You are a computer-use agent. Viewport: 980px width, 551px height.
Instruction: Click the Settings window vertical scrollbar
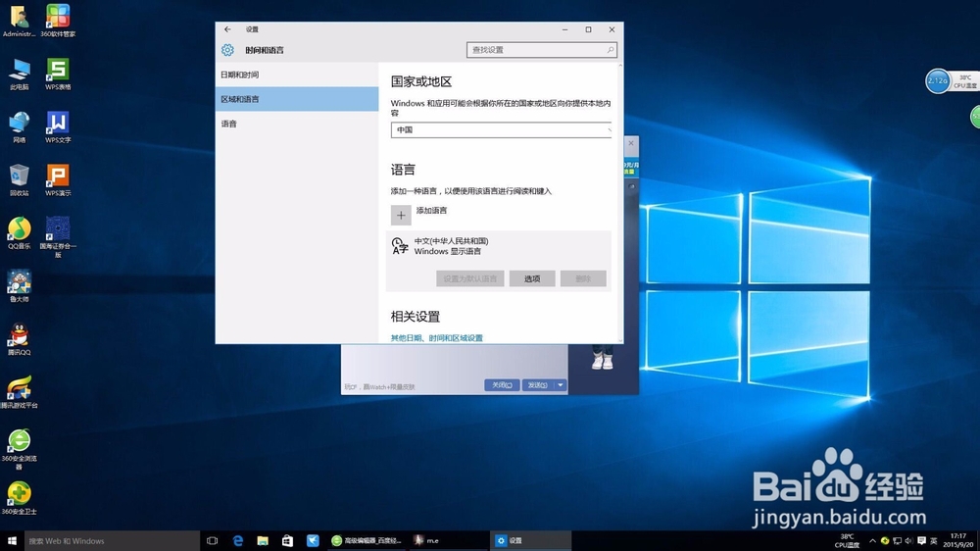620,203
